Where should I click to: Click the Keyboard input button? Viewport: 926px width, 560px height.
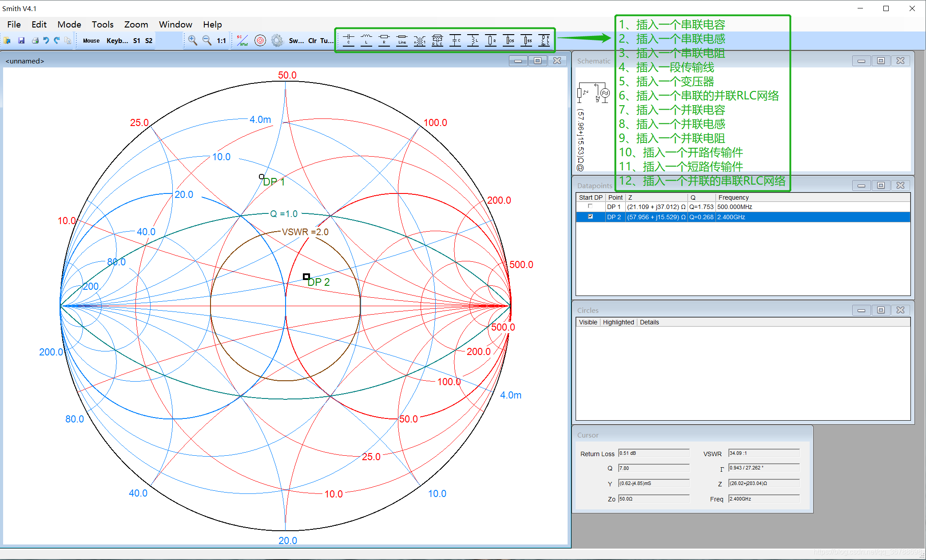[117, 40]
